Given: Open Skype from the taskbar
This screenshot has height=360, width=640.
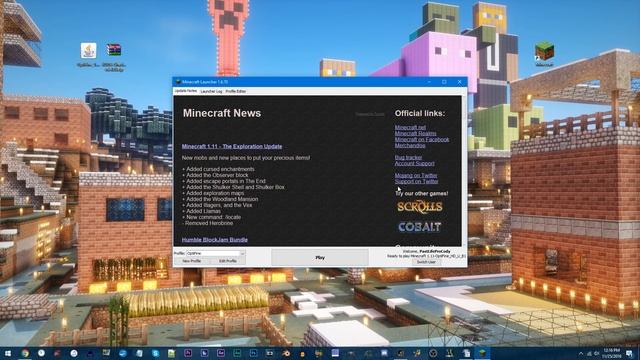Looking at the screenshot, I should point(156,353).
